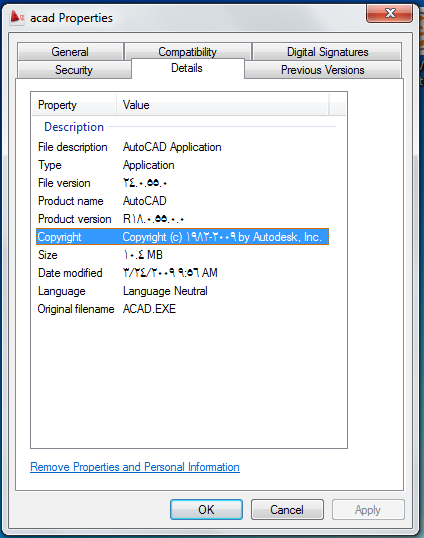Select the Date modified row
Screen dimensions: 424x538
point(182,273)
